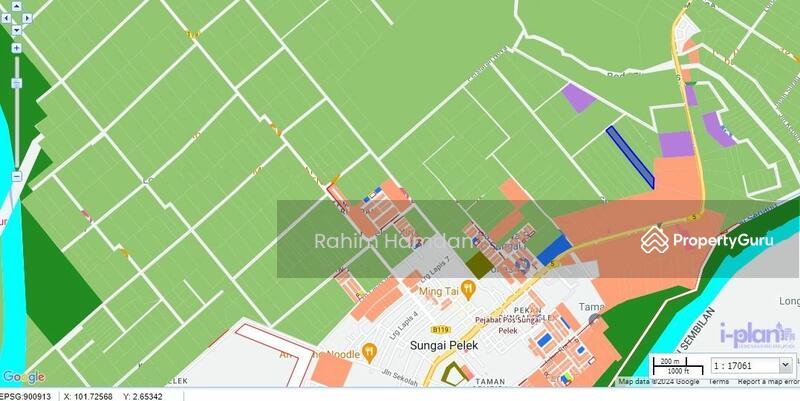The image size is (800, 401).
Task: Click the PropertyGuru watermark logo
Action: pos(708,240)
